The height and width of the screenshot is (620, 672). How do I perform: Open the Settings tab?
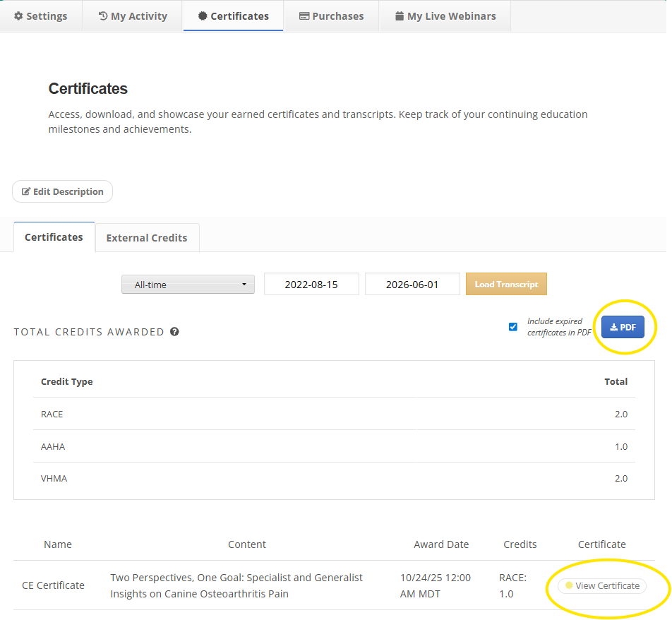pos(41,16)
